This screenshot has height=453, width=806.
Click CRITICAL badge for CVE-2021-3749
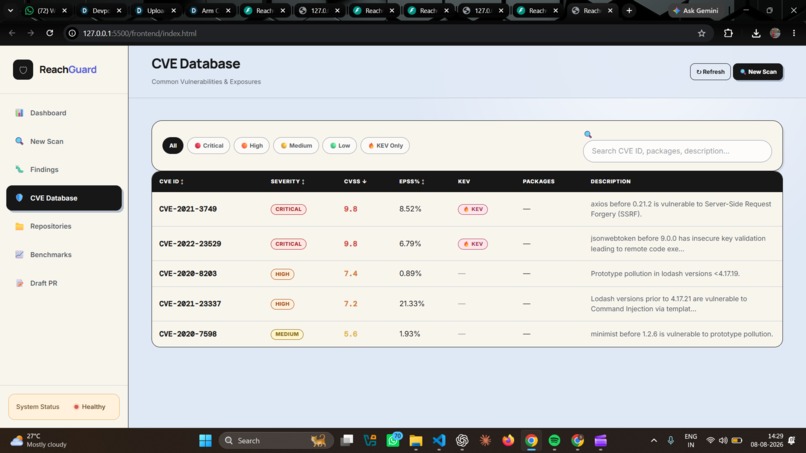click(x=288, y=209)
